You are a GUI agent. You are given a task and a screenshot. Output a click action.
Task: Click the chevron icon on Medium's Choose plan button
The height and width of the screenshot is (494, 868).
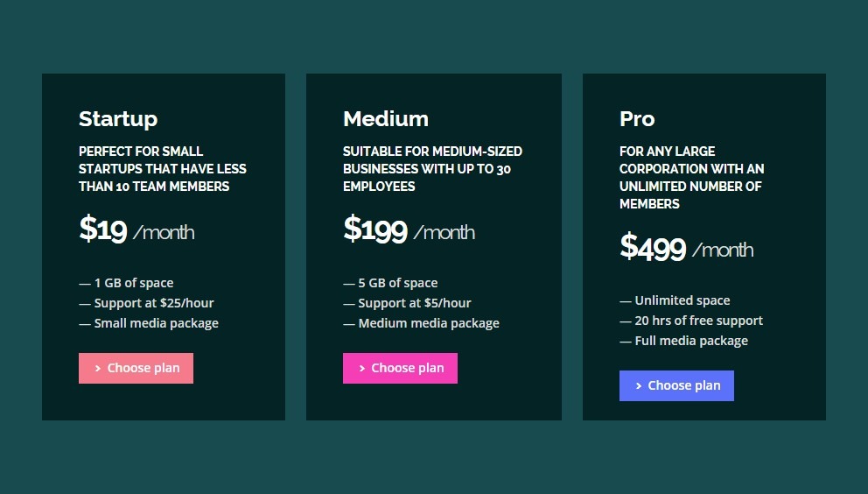coord(361,369)
